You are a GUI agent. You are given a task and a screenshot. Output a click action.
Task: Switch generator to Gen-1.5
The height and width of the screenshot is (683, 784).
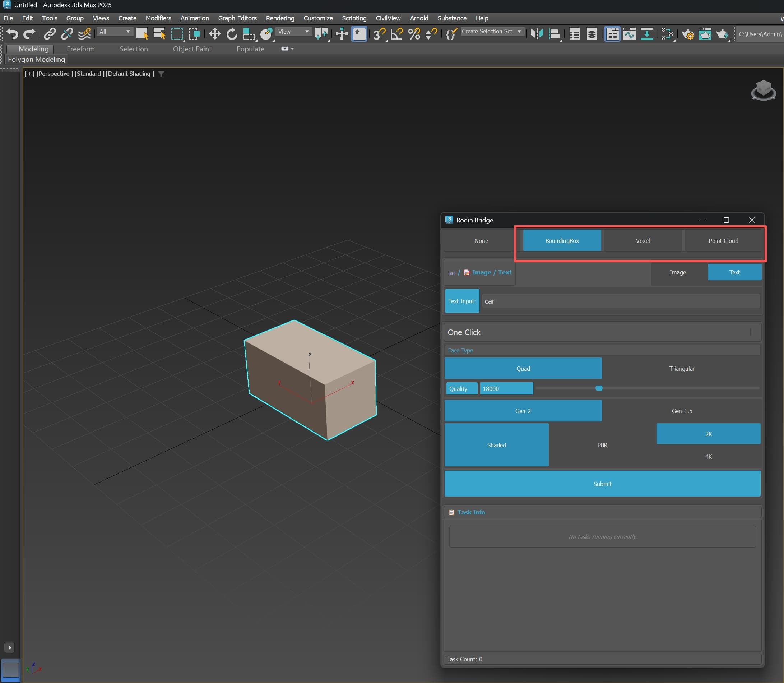point(682,411)
